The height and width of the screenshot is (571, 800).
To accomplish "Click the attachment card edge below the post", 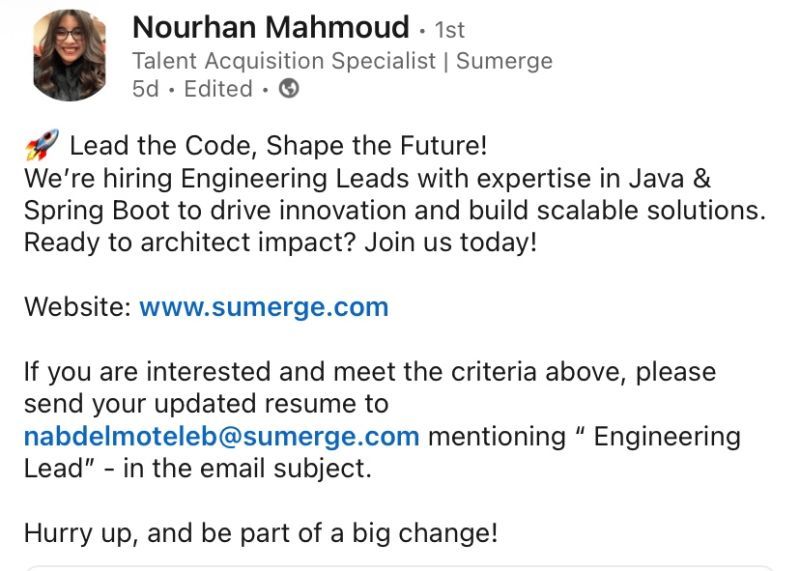I will (400, 567).
